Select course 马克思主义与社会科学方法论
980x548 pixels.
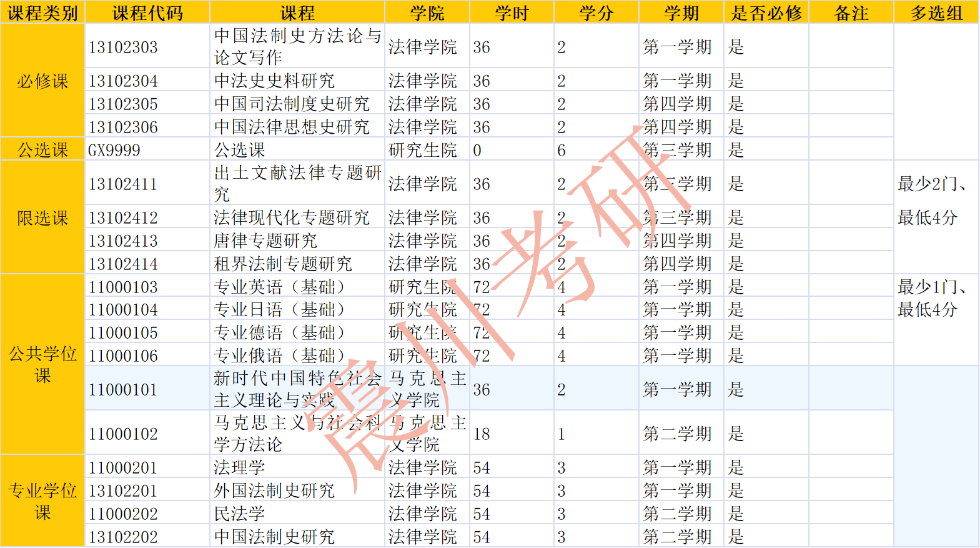point(297,433)
